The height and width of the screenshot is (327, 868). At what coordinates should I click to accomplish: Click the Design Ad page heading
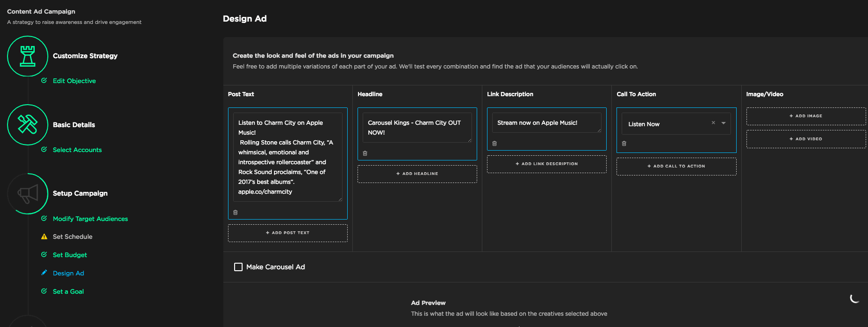[x=245, y=19]
